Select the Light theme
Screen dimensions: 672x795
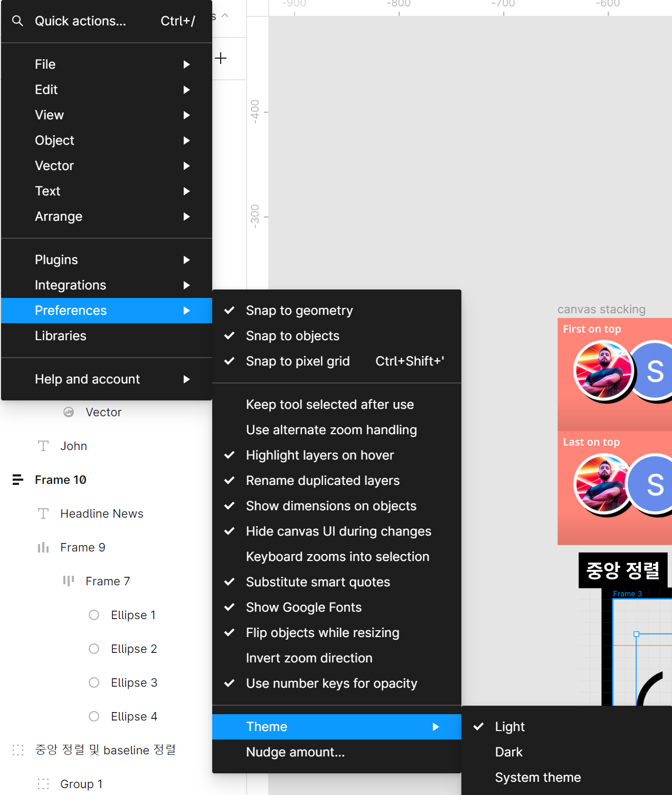[566, 727]
